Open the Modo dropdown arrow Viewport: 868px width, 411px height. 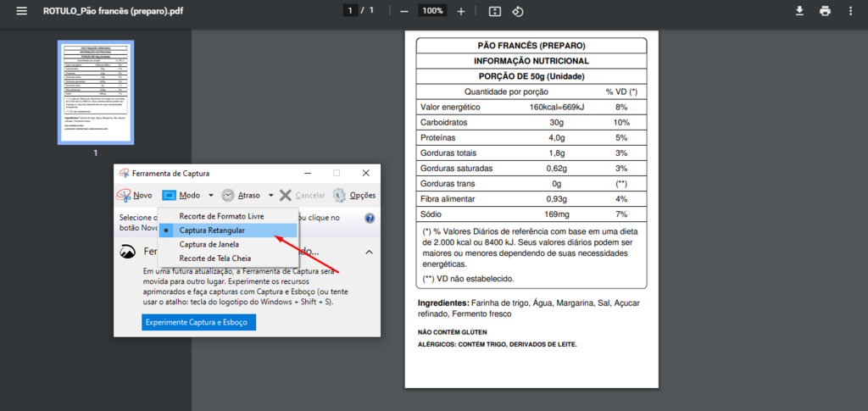coord(211,195)
